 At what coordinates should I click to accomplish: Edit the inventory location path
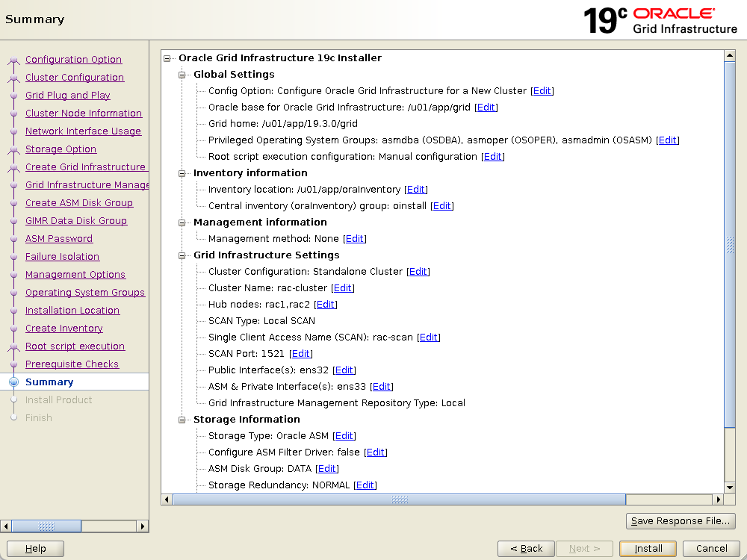click(416, 190)
